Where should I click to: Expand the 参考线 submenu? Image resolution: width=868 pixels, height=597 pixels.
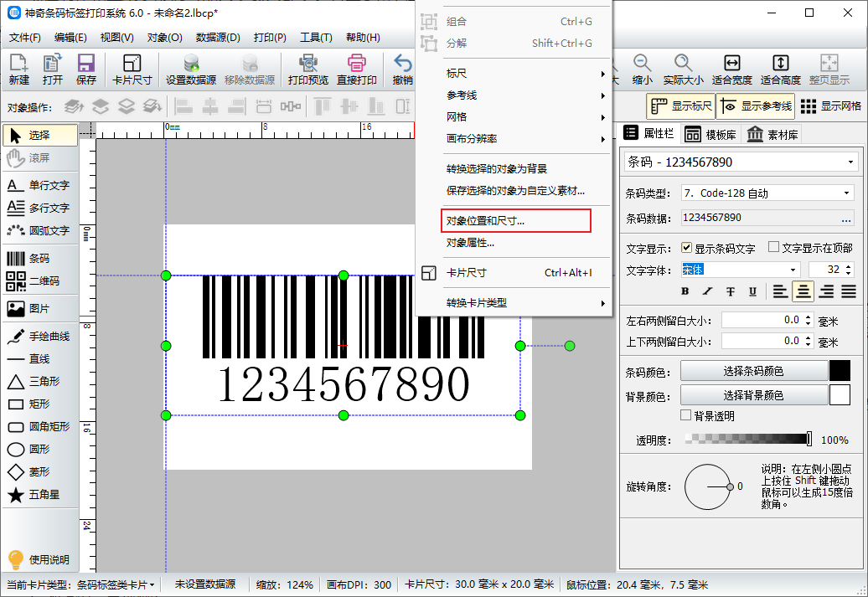(x=526, y=95)
